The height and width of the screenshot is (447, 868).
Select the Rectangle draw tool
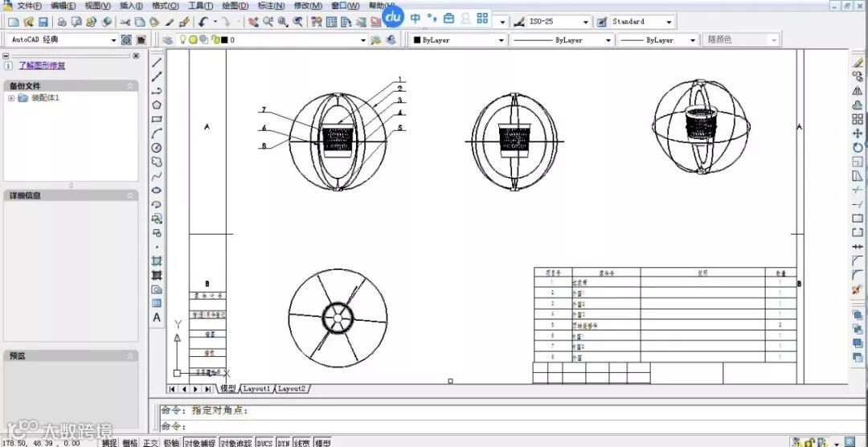pos(158,118)
